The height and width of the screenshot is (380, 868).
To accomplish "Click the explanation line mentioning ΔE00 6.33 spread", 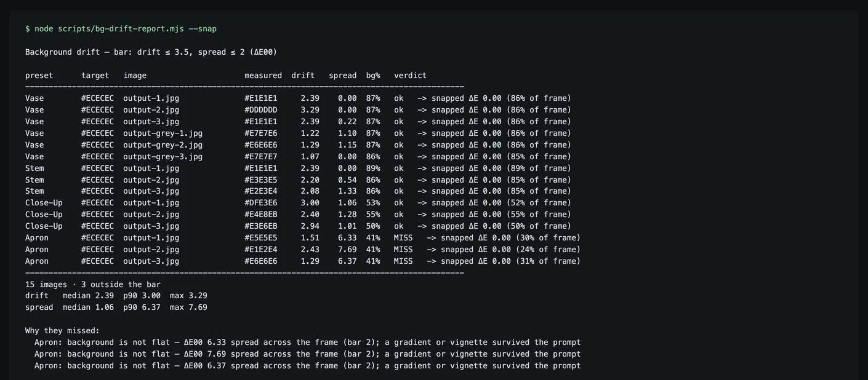I will point(308,342).
